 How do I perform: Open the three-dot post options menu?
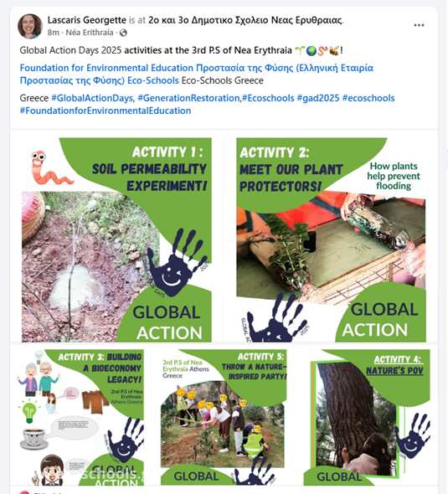click(419, 25)
